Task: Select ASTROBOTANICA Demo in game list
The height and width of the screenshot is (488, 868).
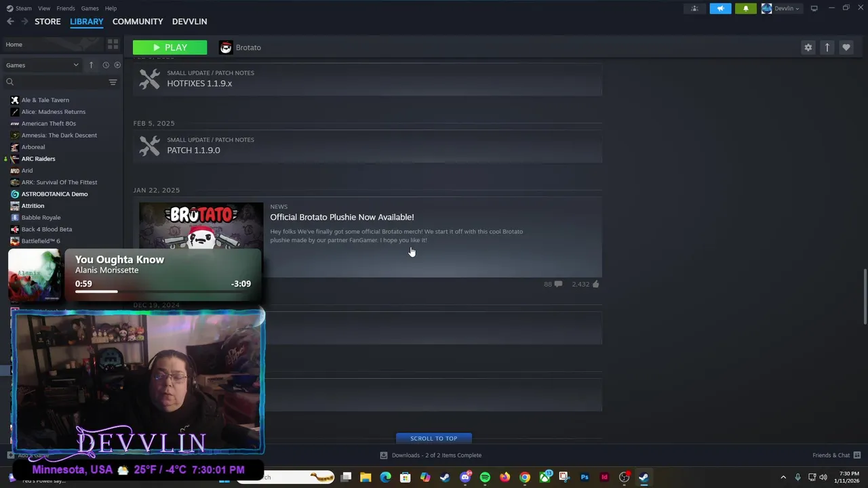Action: tap(54, 194)
